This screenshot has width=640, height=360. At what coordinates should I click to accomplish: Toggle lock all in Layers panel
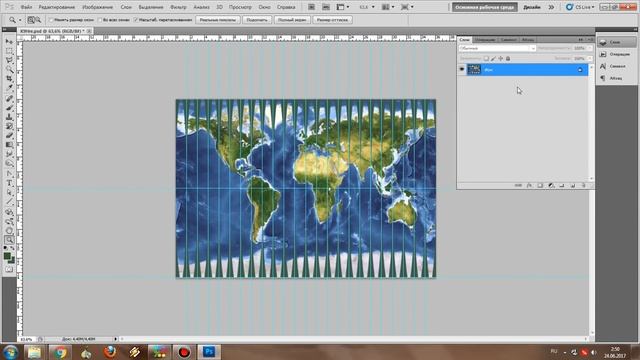(x=508, y=58)
